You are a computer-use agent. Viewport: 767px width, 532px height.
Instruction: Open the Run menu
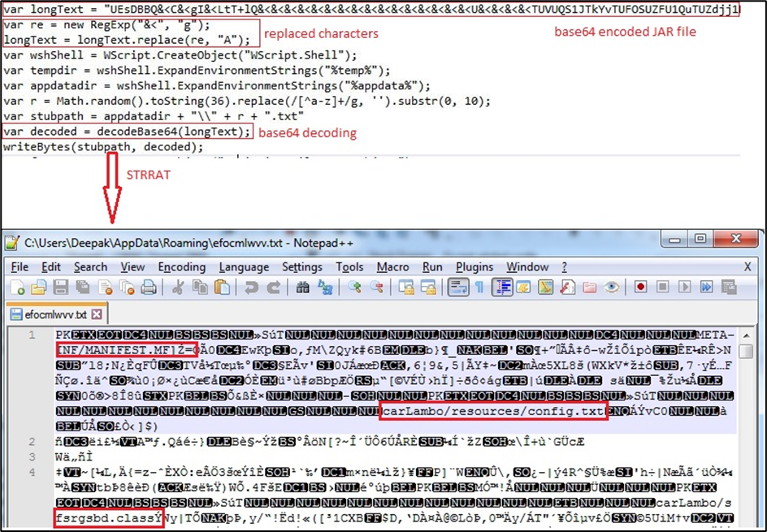point(432,267)
